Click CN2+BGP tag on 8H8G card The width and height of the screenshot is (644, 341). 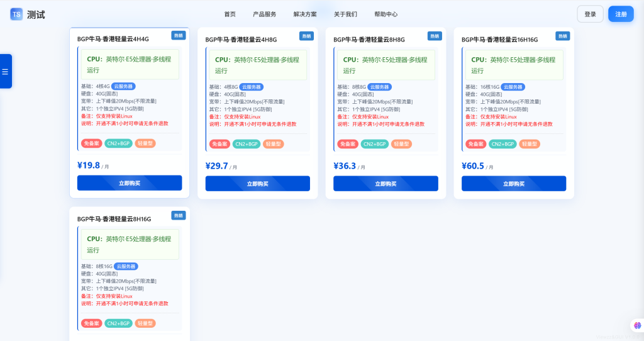click(375, 144)
